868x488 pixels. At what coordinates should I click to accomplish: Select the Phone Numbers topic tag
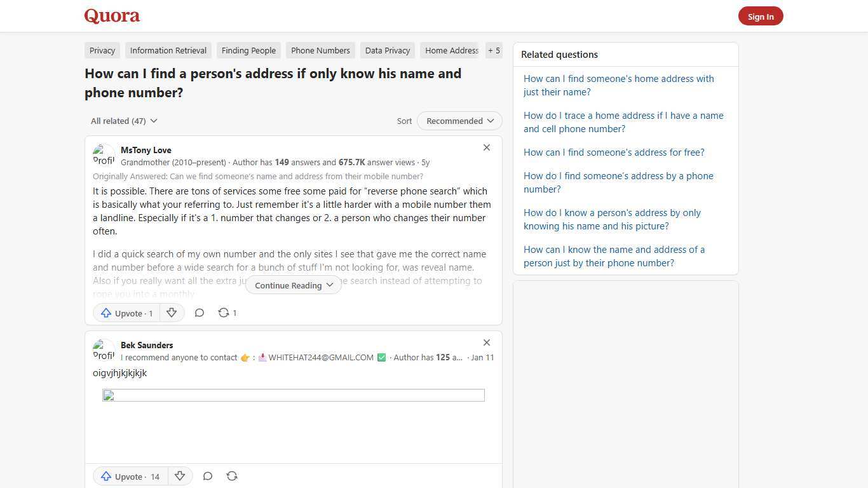click(320, 50)
